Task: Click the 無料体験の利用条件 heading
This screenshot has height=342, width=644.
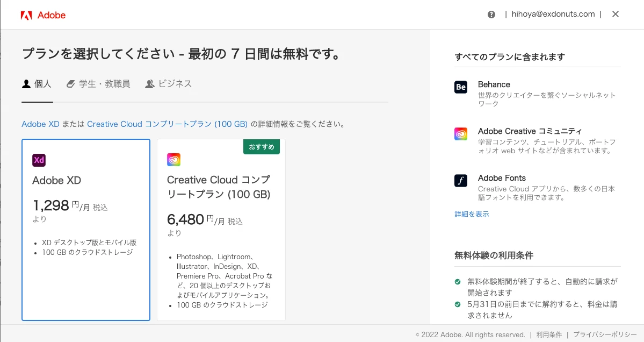Action: coord(494,255)
